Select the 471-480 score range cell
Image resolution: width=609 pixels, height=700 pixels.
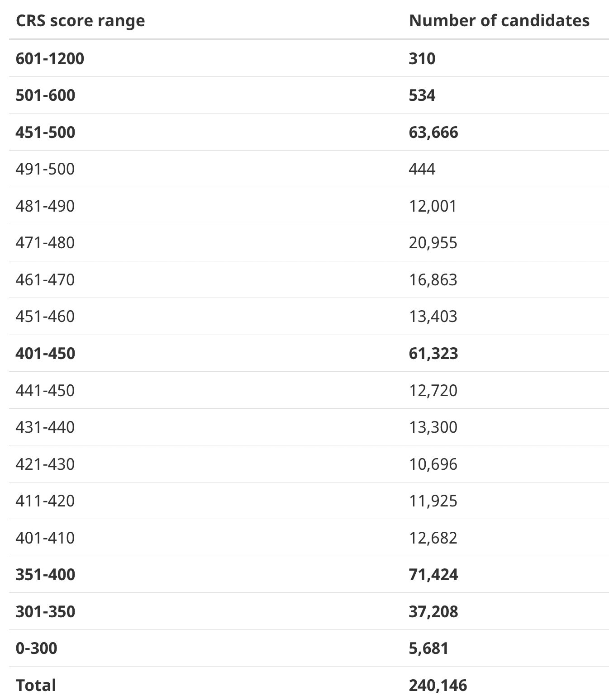[x=45, y=243]
